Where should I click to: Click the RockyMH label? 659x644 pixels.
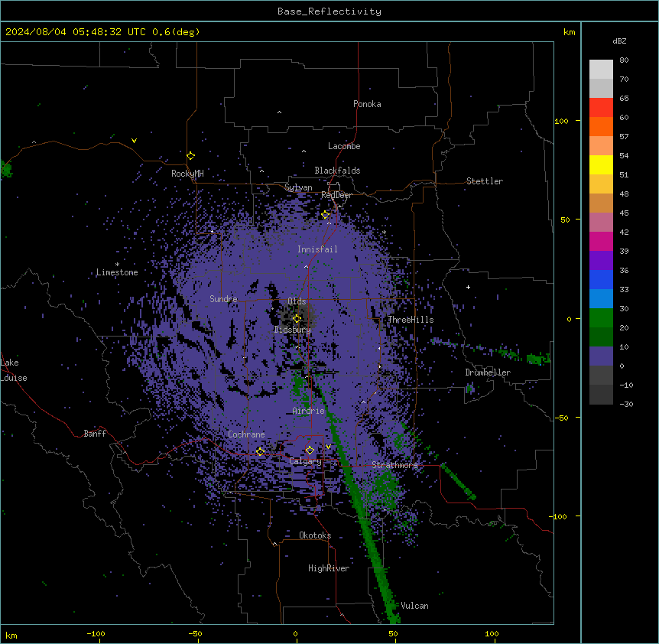(x=187, y=174)
